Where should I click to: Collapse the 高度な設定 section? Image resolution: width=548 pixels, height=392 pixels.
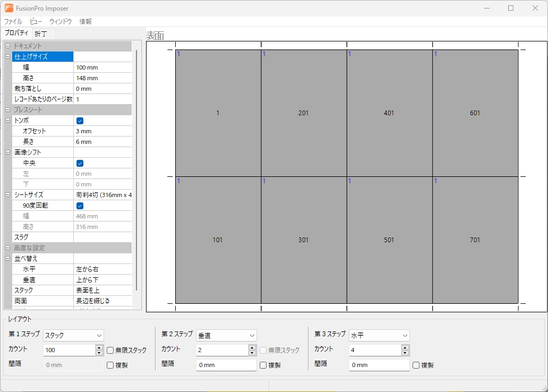pyautogui.click(x=7, y=247)
